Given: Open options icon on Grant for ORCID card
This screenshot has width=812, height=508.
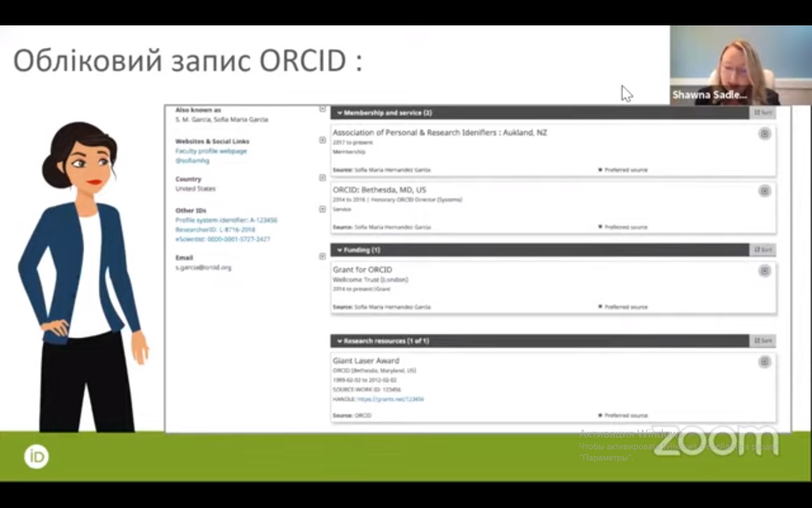Looking at the screenshot, I should tap(765, 271).
